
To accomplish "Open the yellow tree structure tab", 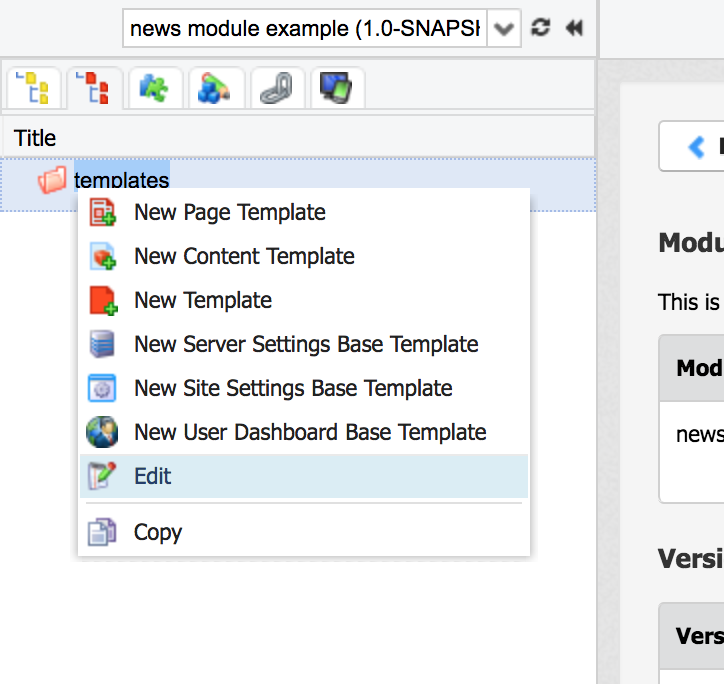I will point(34,88).
